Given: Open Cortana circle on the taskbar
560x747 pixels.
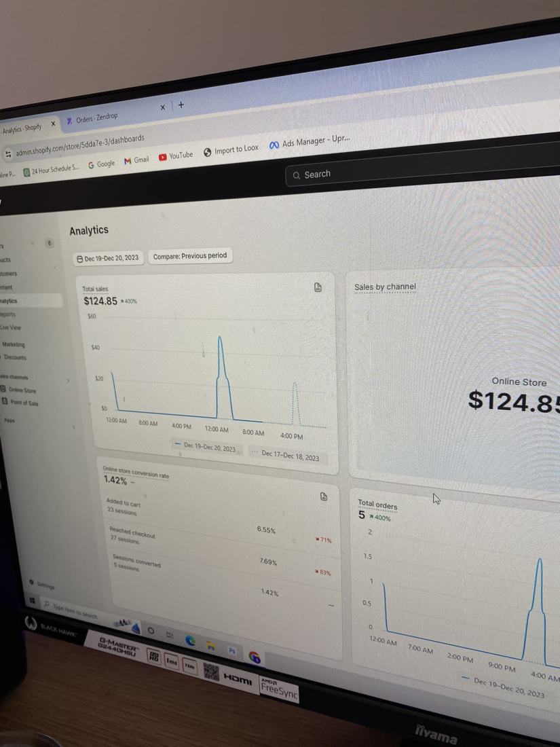Looking at the screenshot, I should (151, 630).
